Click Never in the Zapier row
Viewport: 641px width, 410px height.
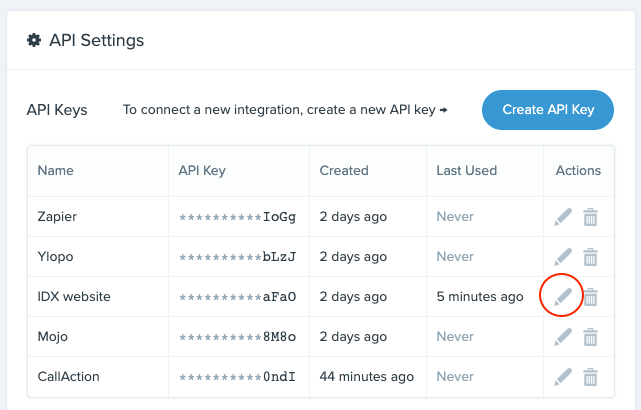455,217
